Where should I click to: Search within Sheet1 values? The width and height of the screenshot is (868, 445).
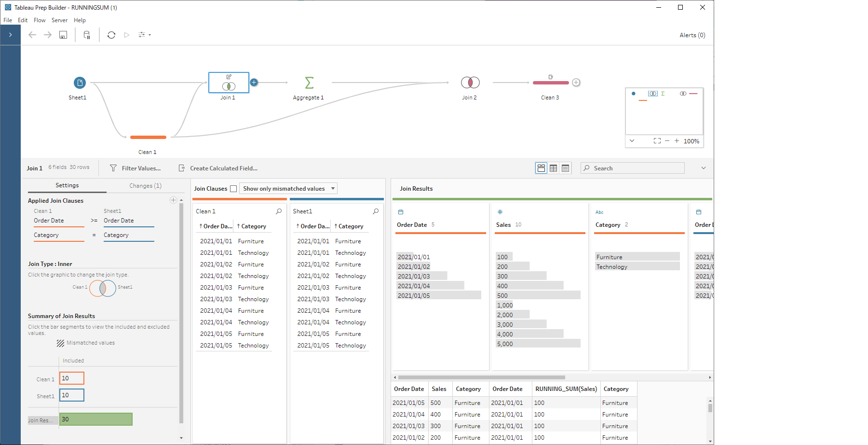click(376, 211)
